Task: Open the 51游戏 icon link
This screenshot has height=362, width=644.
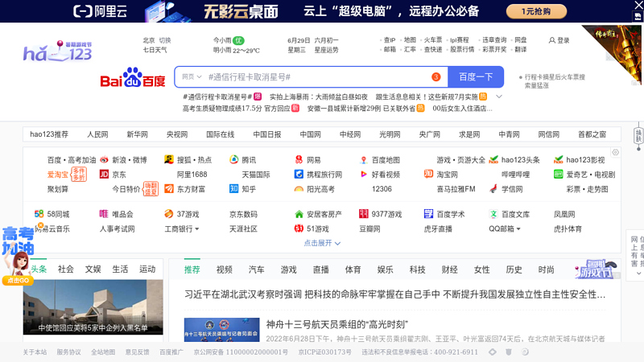Action: (x=299, y=228)
